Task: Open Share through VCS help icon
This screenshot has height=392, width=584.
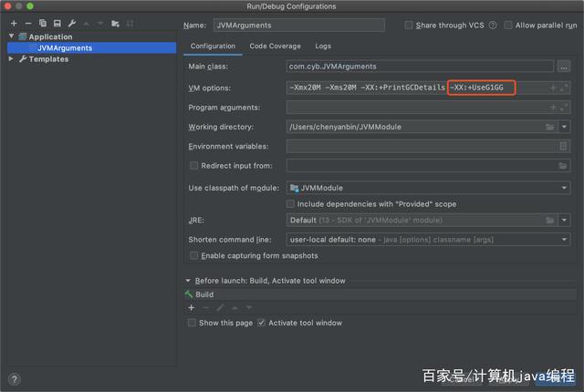Action: 493,26
